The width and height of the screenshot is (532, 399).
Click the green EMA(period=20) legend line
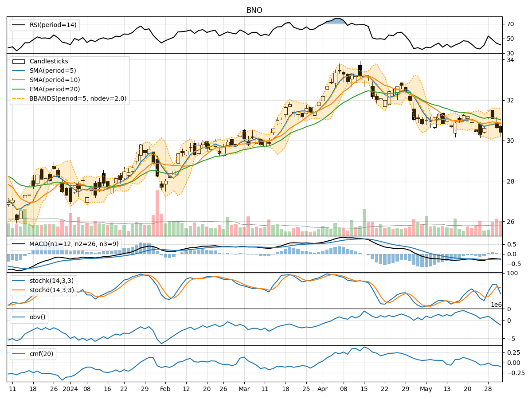pyautogui.click(x=19, y=90)
